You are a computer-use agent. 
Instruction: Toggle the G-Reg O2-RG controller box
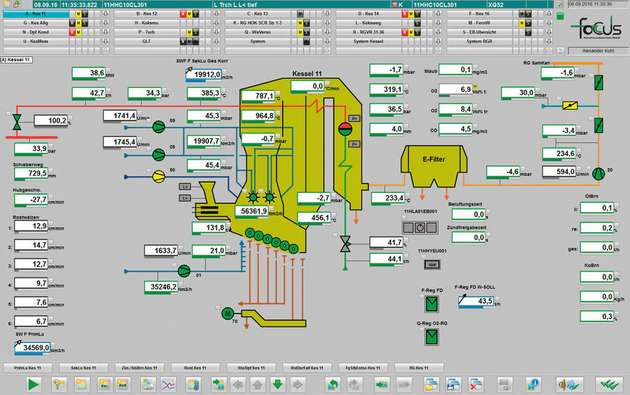pos(432,337)
